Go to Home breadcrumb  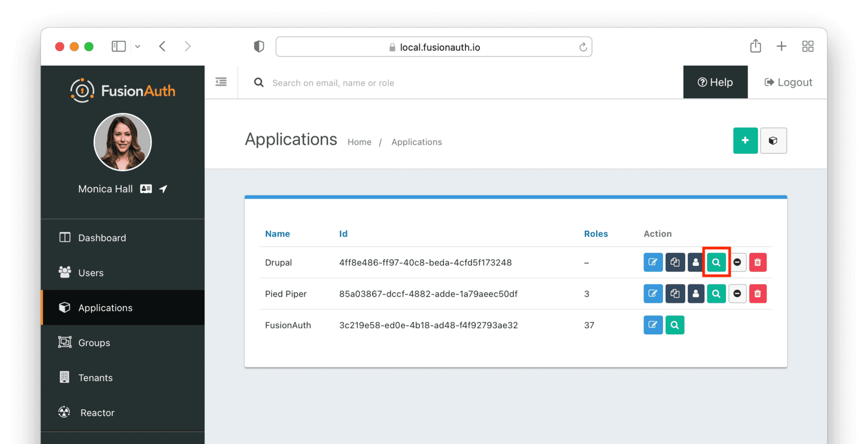[x=359, y=142]
